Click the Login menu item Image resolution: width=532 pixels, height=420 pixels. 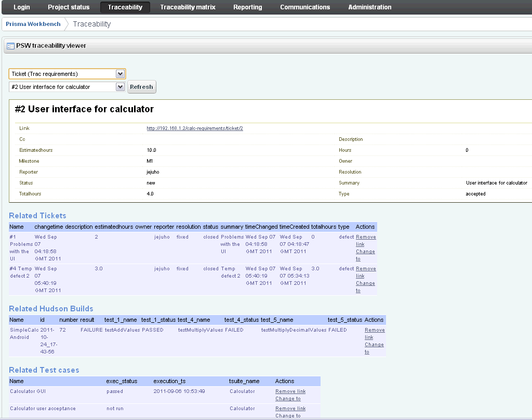[x=21, y=7]
